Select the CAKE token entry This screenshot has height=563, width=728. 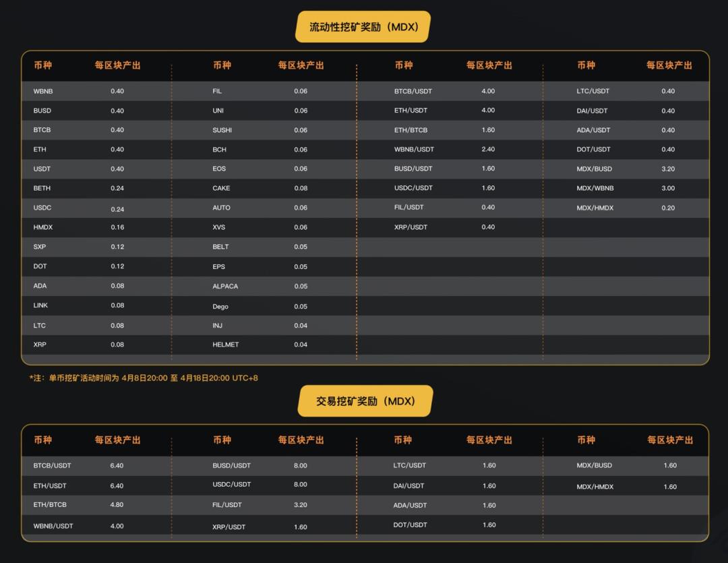click(222, 188)
